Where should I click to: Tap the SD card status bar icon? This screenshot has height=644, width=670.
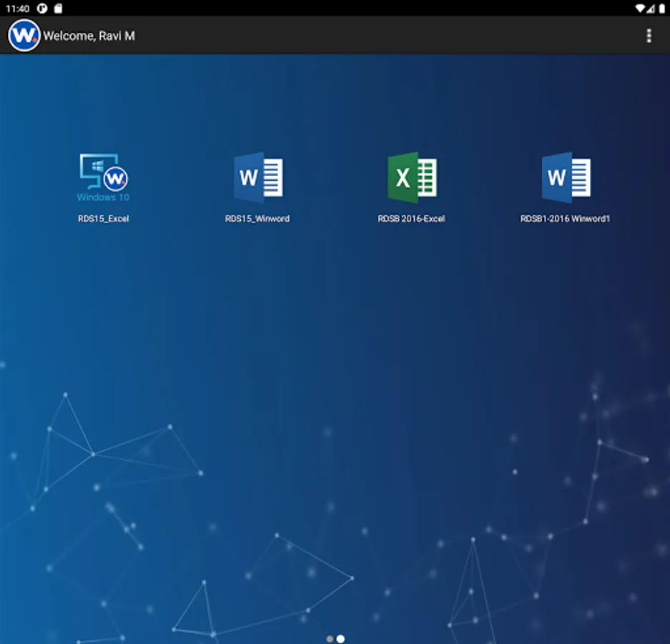point(58,9)
